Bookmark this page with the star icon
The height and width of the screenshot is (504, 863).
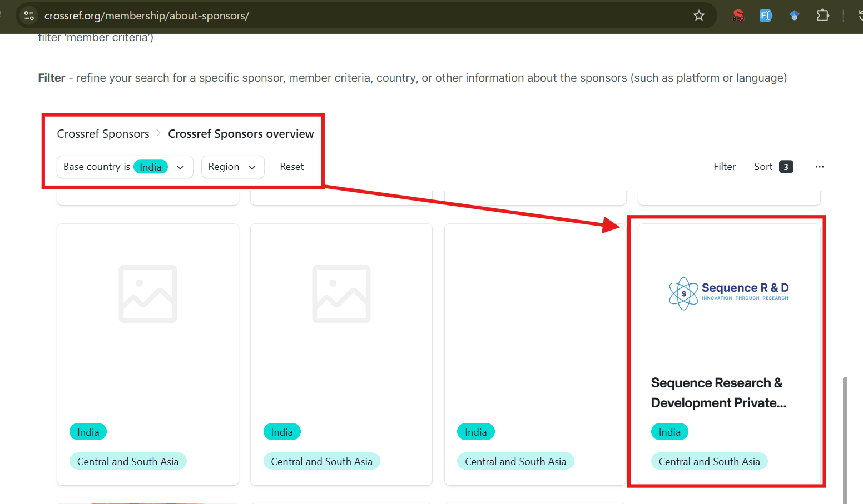(x=699, y=16)
